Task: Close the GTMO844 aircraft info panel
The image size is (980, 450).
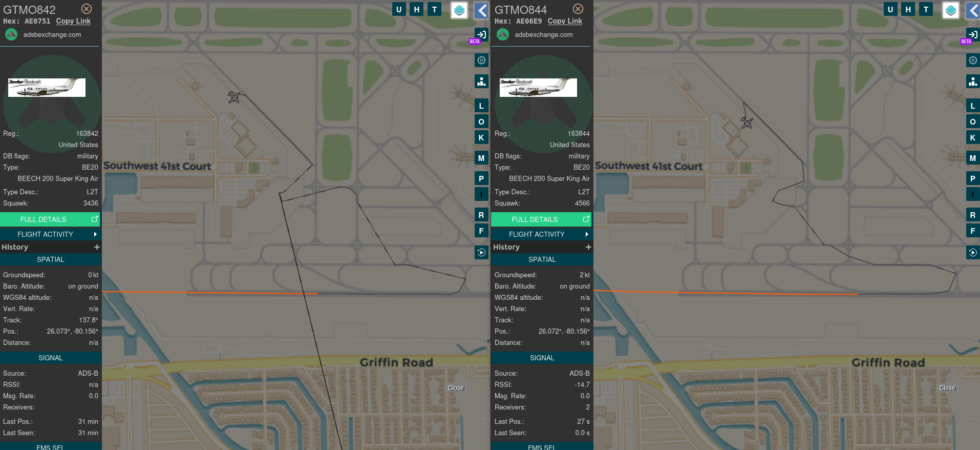Action: [578, 9]
